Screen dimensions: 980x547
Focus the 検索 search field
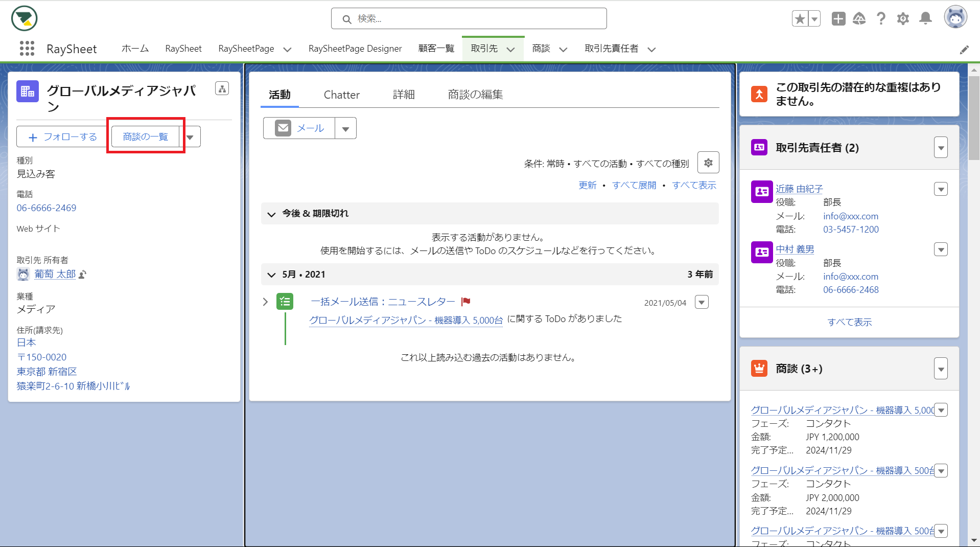point(469,18)
